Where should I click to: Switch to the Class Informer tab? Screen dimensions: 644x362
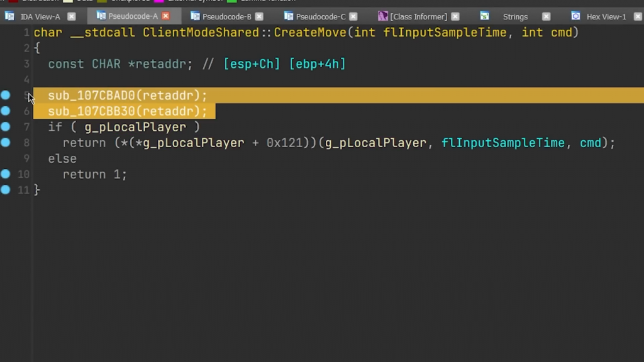pyautogui.click(x=418, y=16)
